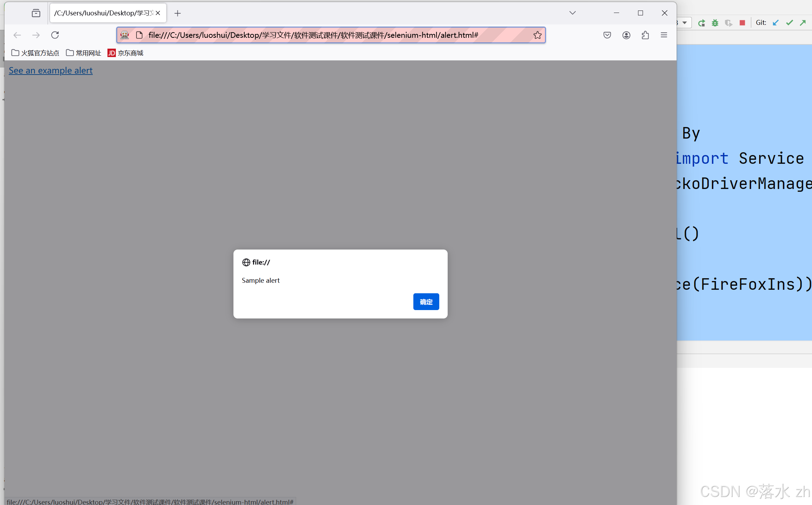Open the 'See an example alert' link

point(51,70)
